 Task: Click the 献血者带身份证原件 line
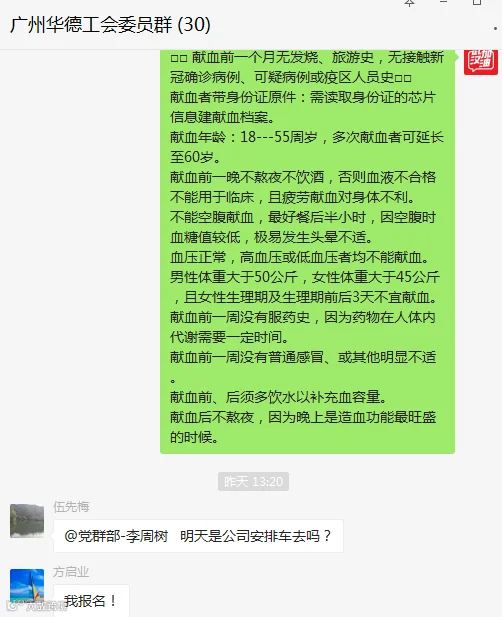click(x=303, y=97)
